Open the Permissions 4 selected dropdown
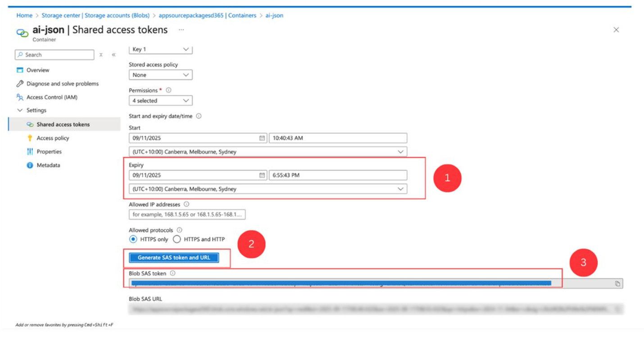 pyautogui.click(x=160, y=101)
